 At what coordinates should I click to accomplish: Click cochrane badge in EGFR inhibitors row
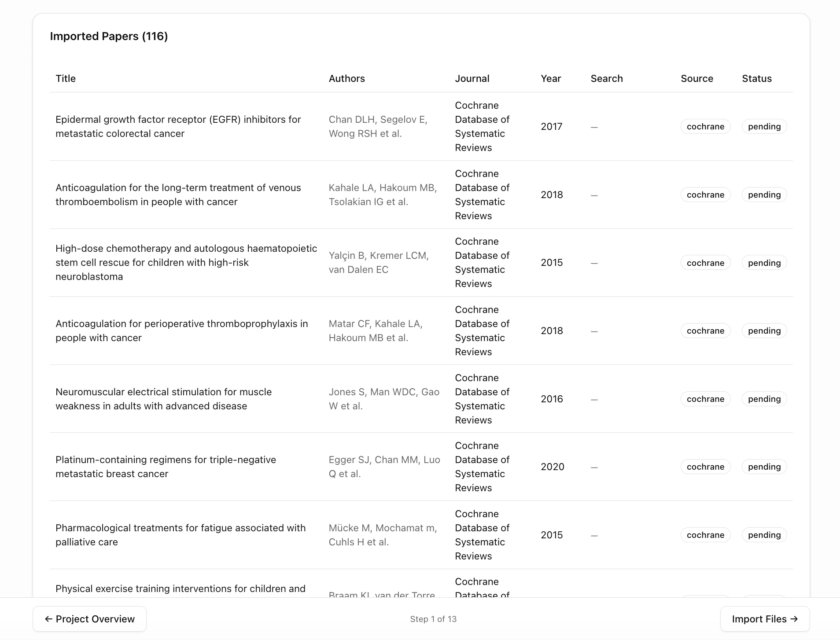(x=706, y=126)
